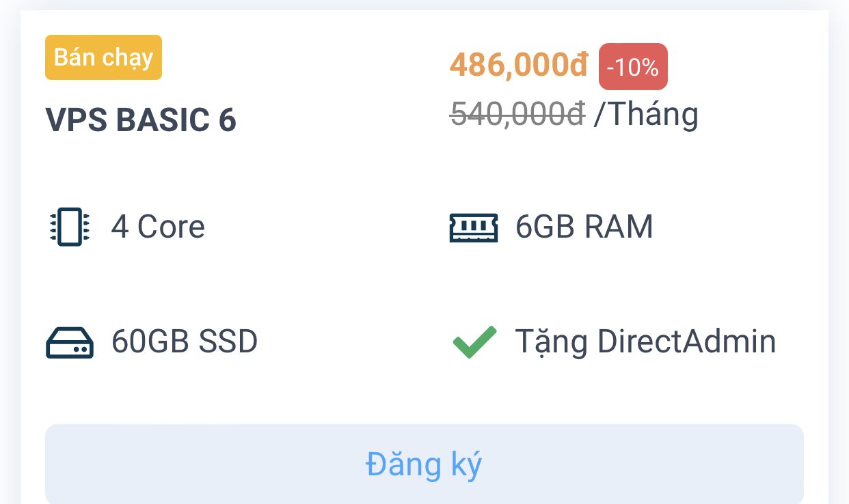Click the SSD hard drive icon
The height and width of the screenshot is (504, 849).
70,341
